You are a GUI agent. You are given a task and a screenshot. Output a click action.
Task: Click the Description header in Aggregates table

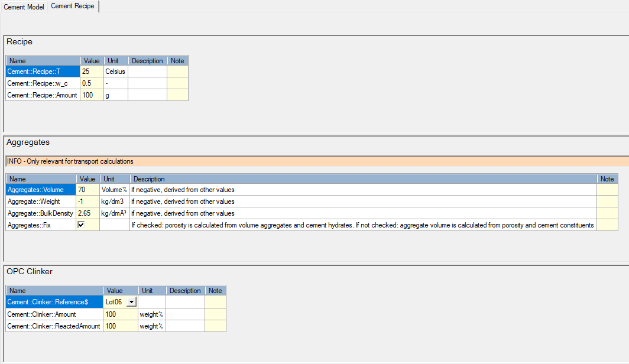pyautogui.click(x=363, y=179)
